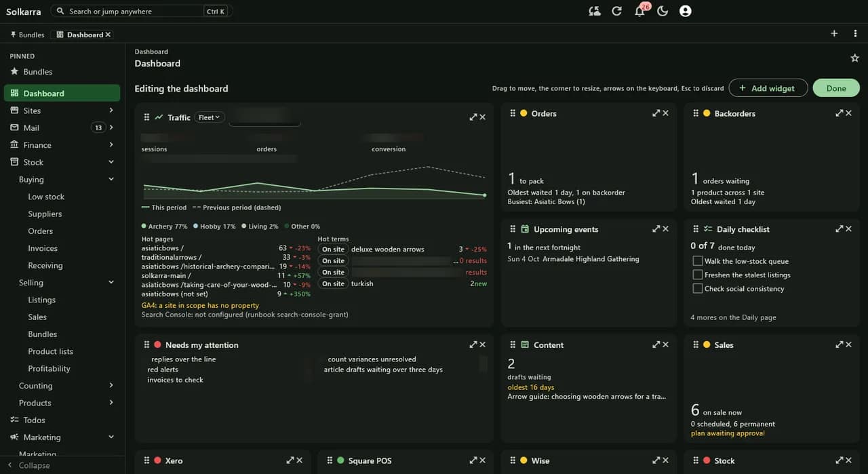Grab the Traffic widget drag handle
The width and height of the screenshot is (868, 474).
point(146,117)
